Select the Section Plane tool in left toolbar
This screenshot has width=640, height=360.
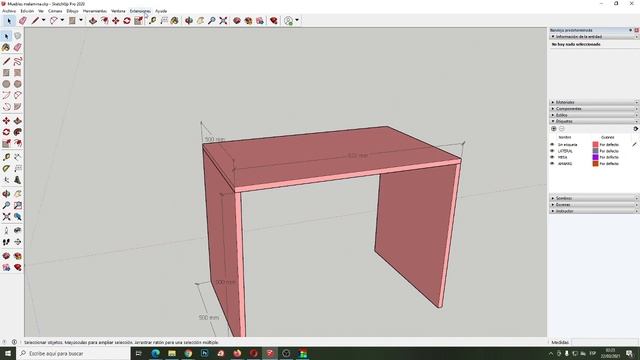[18, 242]
